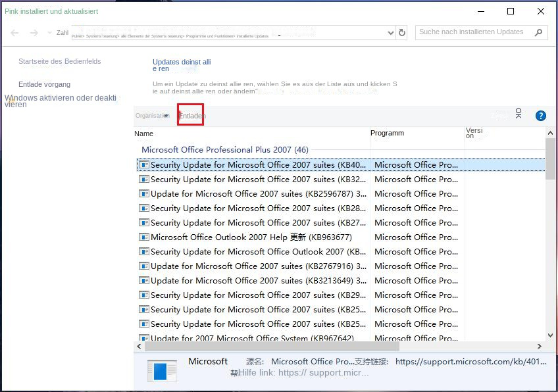Image resolution: width=558 pixels, height=392 pixels.
Task: Select Security Update for Office Outlook 2007 row
Action: (341, 251)
